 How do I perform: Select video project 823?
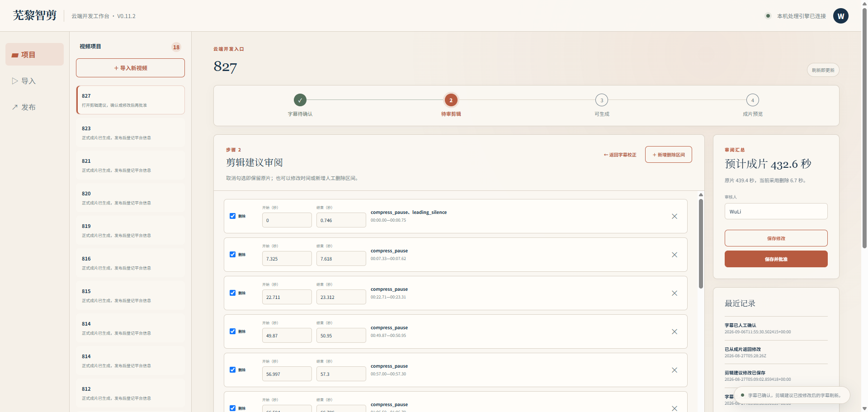pyautogui.click(x=130, y=133)
